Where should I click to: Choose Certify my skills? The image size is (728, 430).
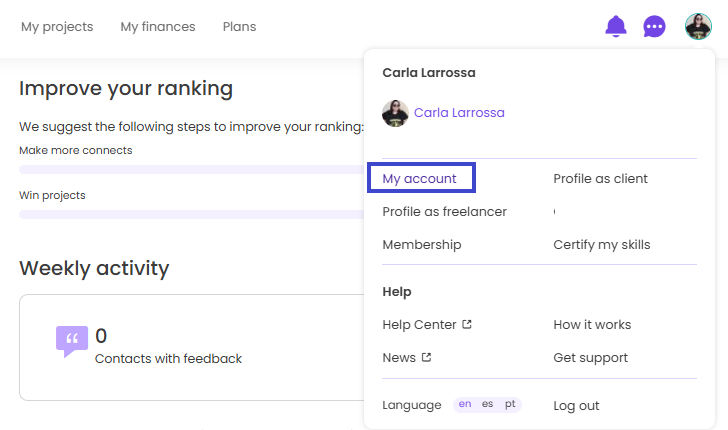point(602,245)
